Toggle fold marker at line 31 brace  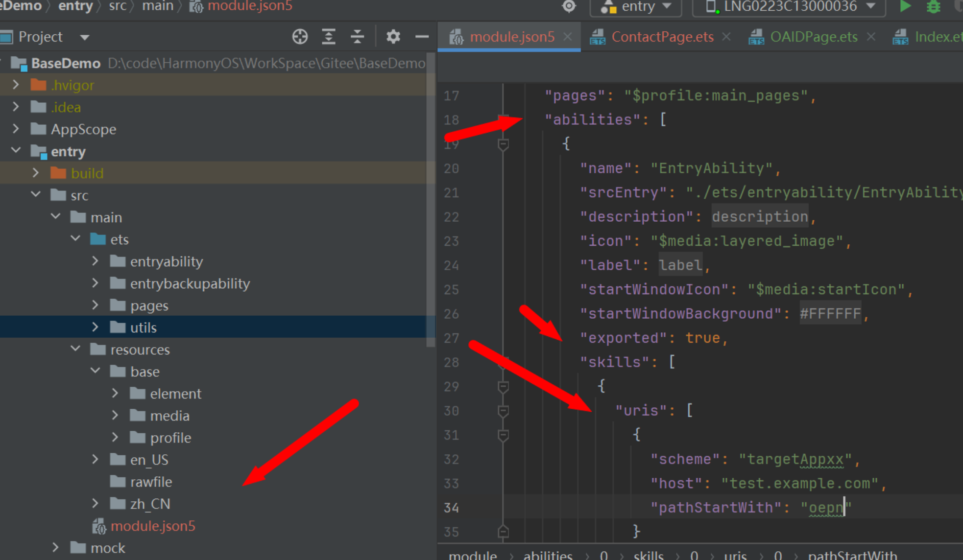(503, 435)
